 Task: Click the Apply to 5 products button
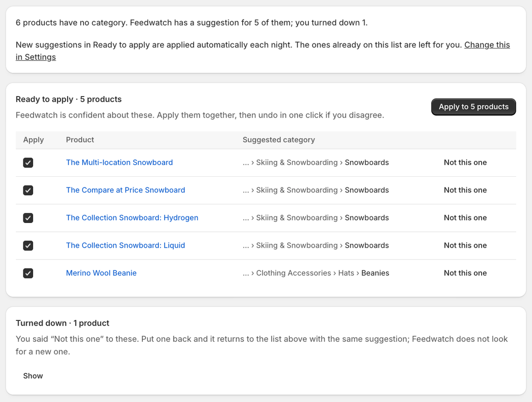(x=474, y=107)
